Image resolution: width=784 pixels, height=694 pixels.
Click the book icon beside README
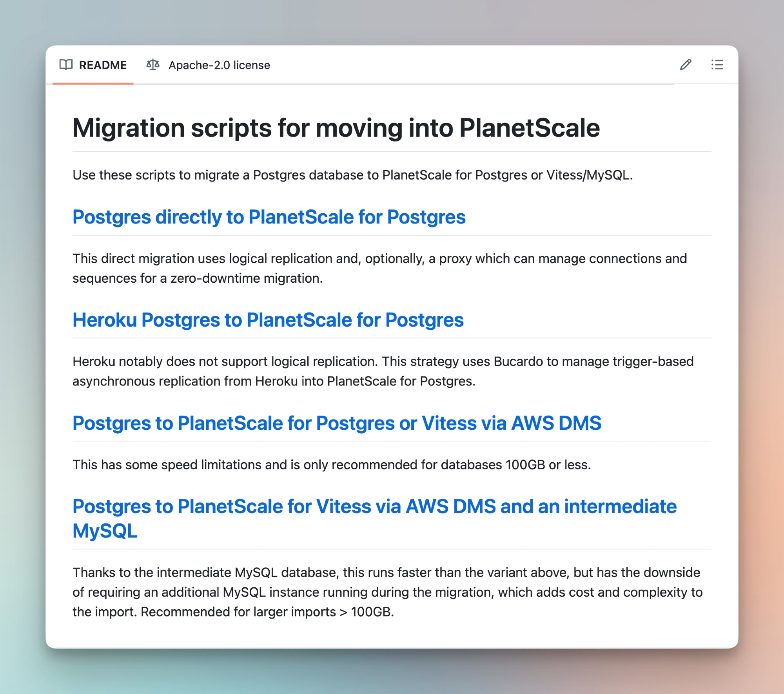click(66, 65)
